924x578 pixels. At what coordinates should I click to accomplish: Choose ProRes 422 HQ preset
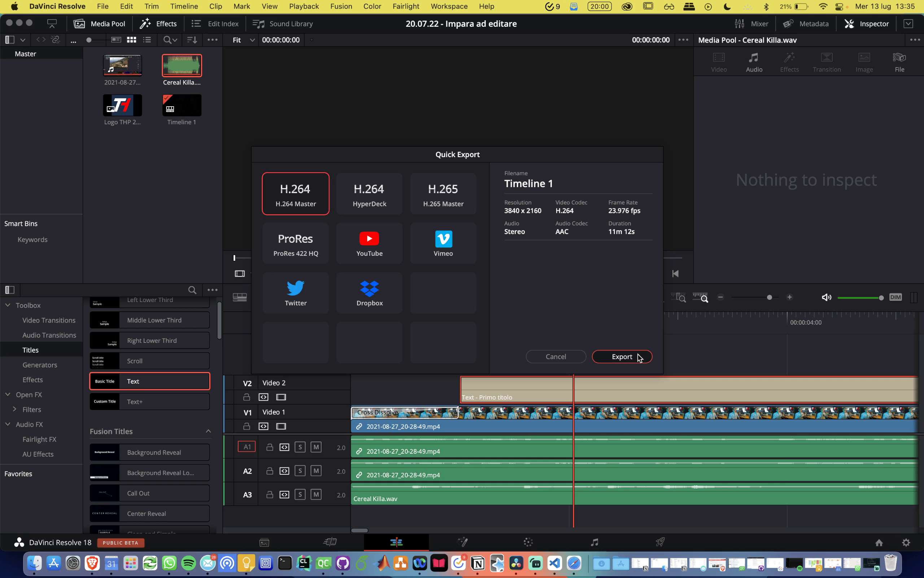296,243
